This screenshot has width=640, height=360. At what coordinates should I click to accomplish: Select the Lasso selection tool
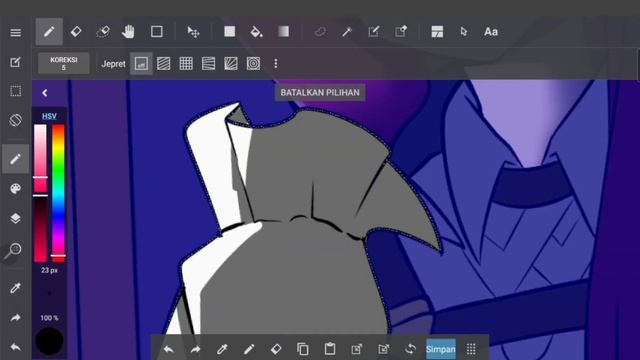pyautogui.click(x=320, y=31)
